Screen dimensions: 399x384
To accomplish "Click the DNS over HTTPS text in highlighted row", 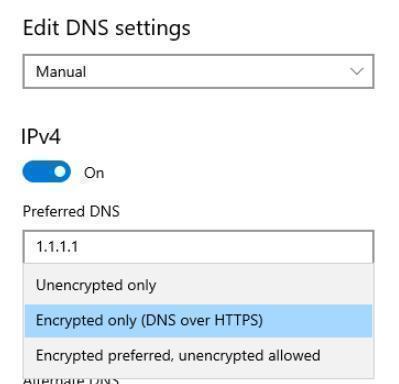I will (204, 320).
